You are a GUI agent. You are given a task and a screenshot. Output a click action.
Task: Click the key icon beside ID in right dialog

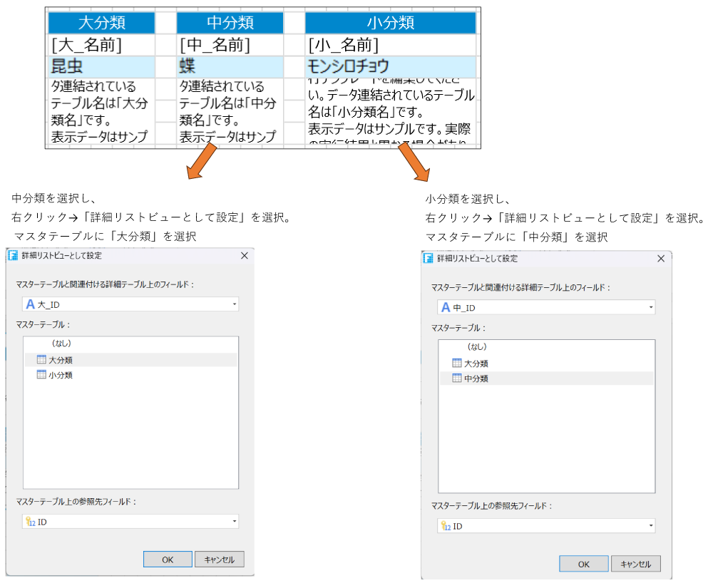(446, 526)
